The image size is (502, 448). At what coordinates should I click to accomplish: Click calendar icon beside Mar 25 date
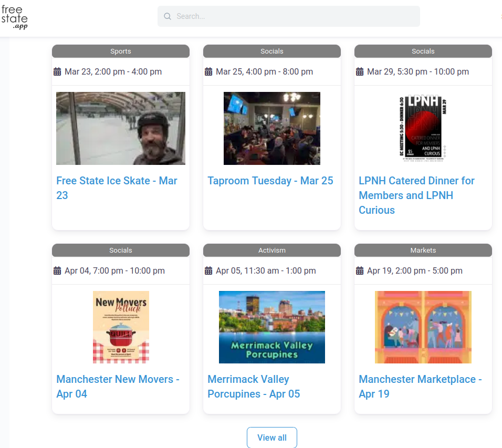(208, 71)
